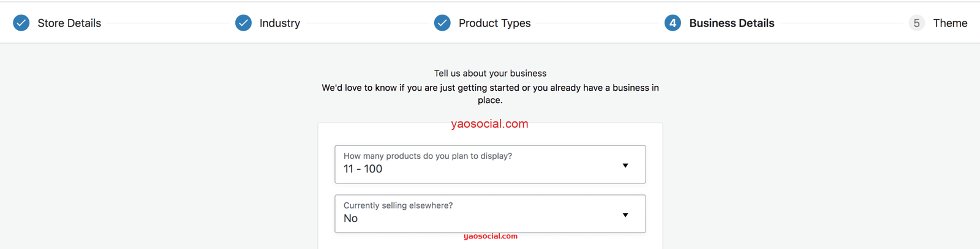Jump to the Theme step label
This screenshot has width=980, height=249.
950,23
